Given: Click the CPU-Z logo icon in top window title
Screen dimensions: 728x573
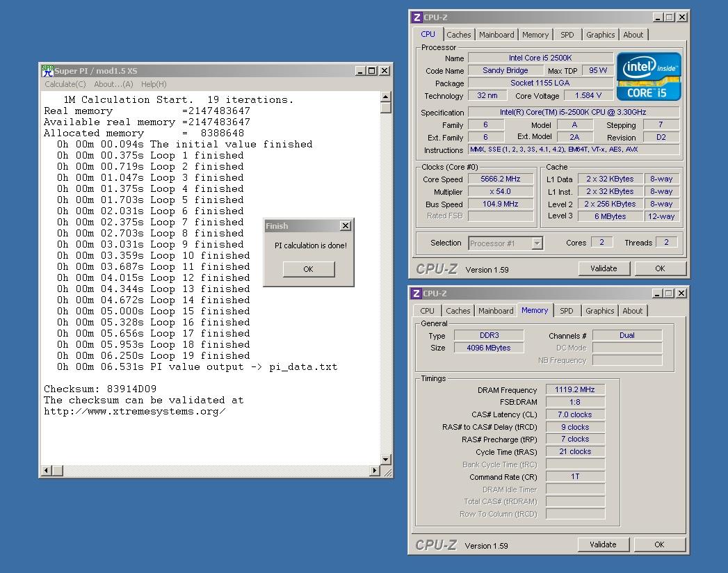Looking at the screenshot, I should pos(417,17).
